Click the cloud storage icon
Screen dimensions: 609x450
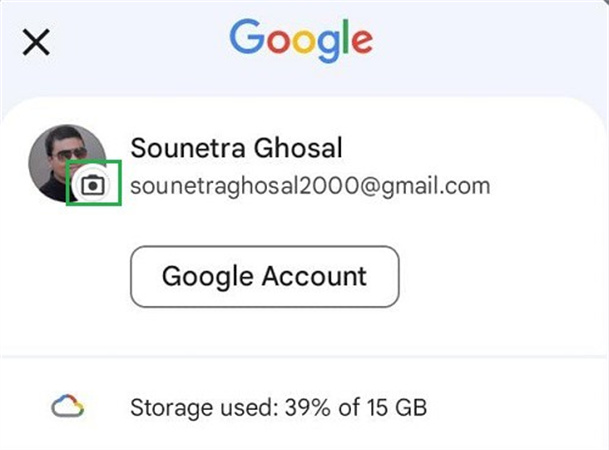point(68,407)
